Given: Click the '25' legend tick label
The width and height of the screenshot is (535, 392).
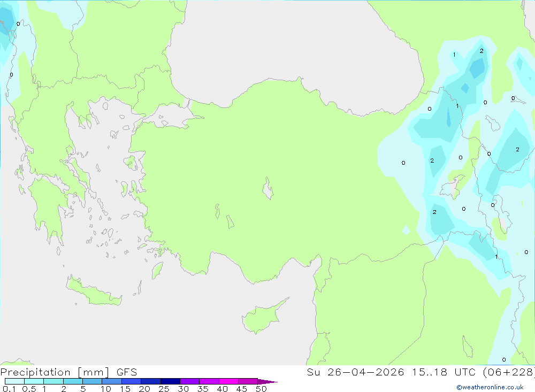Looking at the screenshot, I should point(164,389).
